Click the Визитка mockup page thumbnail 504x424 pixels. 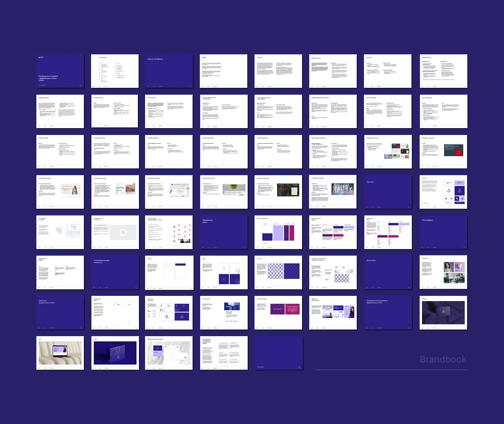444,313
